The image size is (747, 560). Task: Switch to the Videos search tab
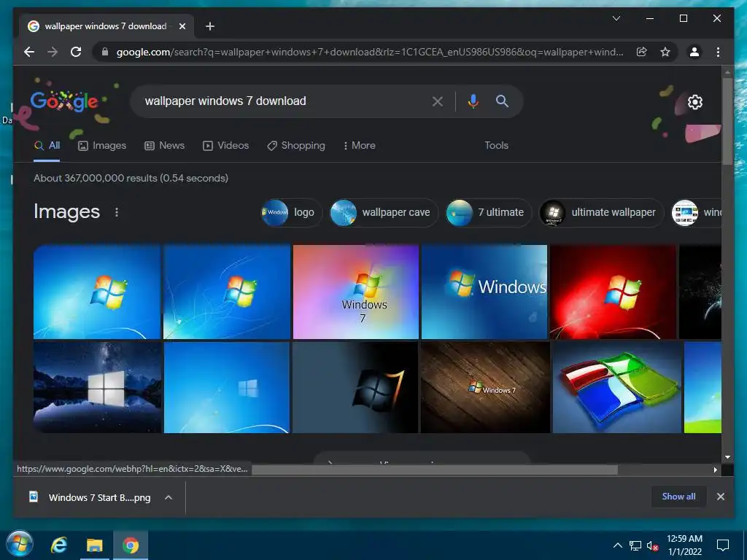pos(226,146)
